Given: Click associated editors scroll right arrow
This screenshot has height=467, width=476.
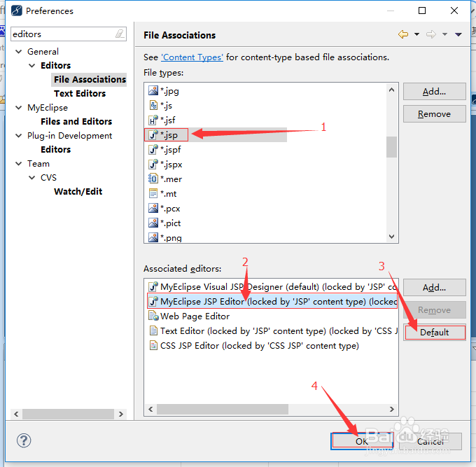Looking at the screenshot, I should point(391,409).
